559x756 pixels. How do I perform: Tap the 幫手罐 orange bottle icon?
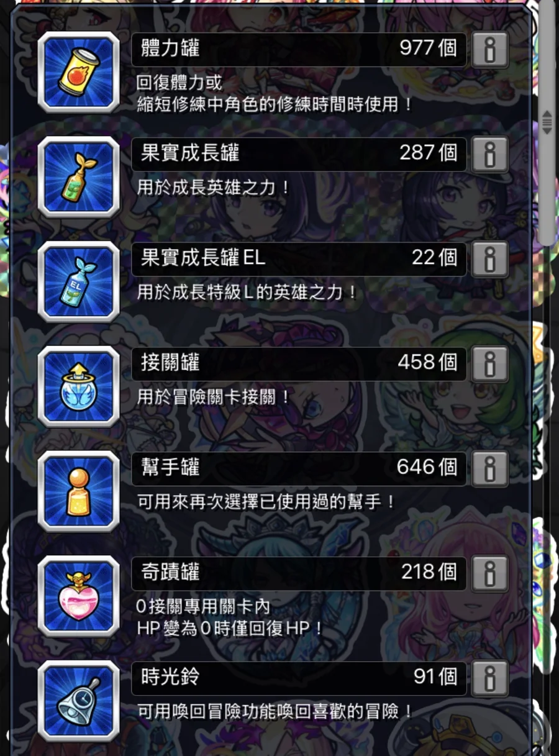(78, 491)
